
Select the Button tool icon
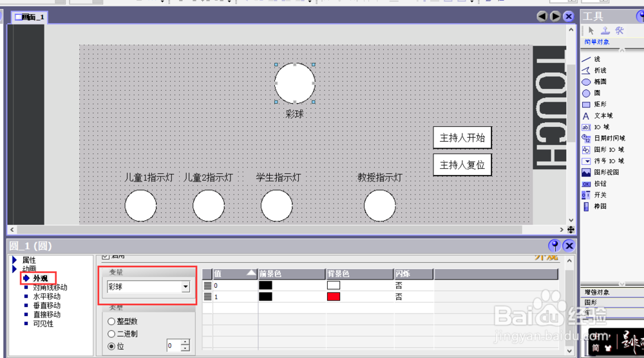[x=586, y=184]
